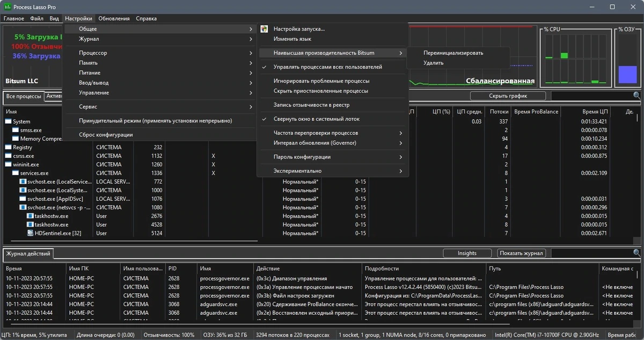644x340 pixels.
Task: Click svchost.exe (LocalService) process icon
Action: pyautogui.click(x=23, y=182)
